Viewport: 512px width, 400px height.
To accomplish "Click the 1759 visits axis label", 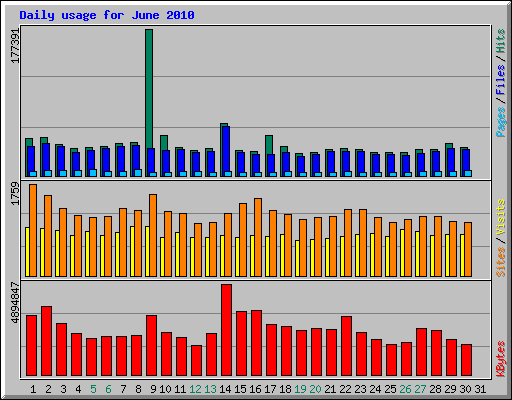I will pyautogui.click(x=15, y=194).
